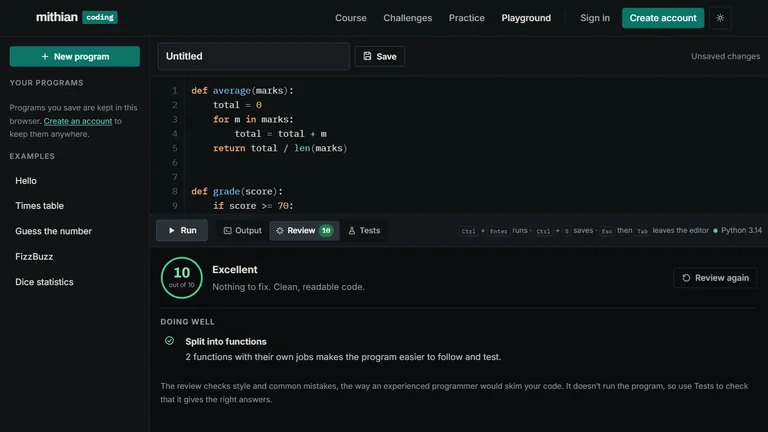Click the Output tab terminal icon
Image resolution: width=768 pixels, height=432 pixels.
coord(228,231)
